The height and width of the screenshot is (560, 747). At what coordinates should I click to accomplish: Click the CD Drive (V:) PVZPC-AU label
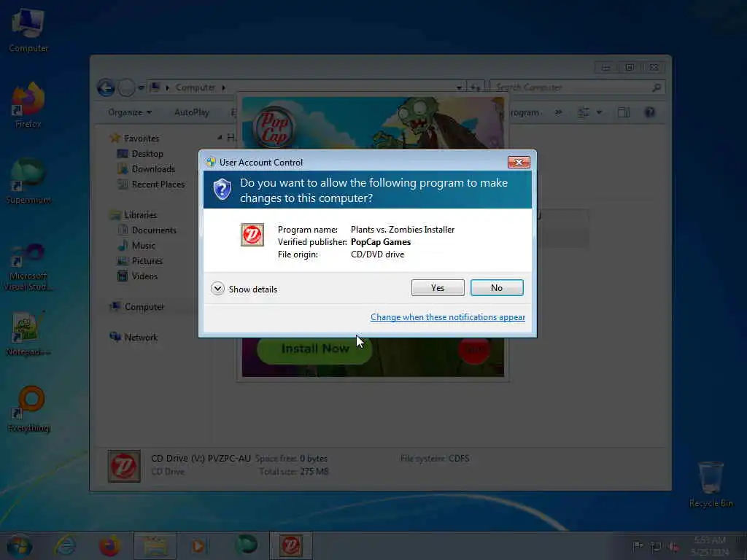pos(201,458)
